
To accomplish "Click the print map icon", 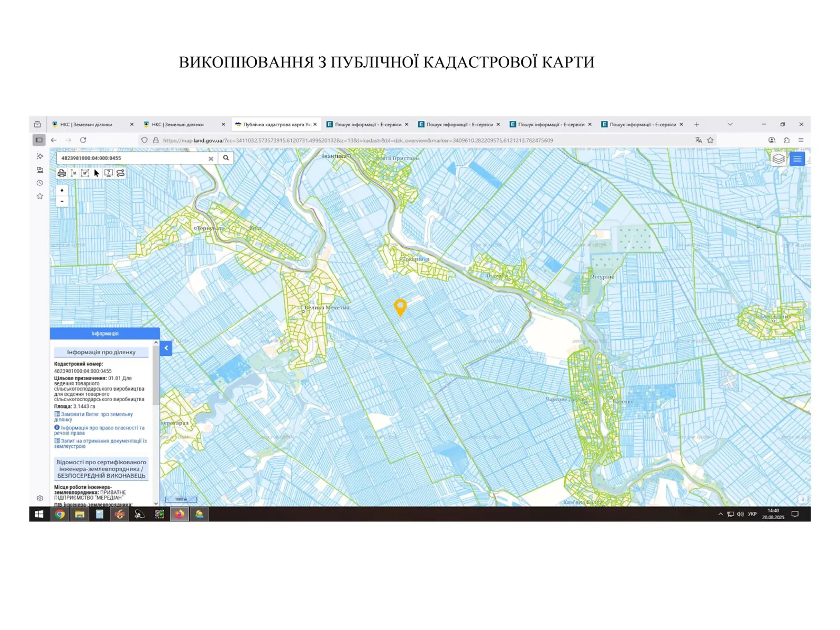I will coord(61,173).
